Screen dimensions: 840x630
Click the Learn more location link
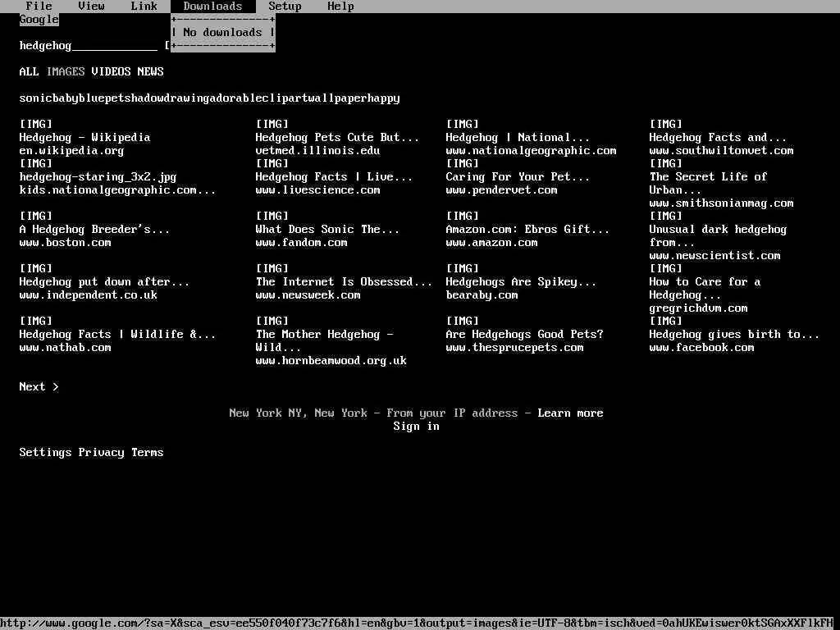tap(571, 413)
